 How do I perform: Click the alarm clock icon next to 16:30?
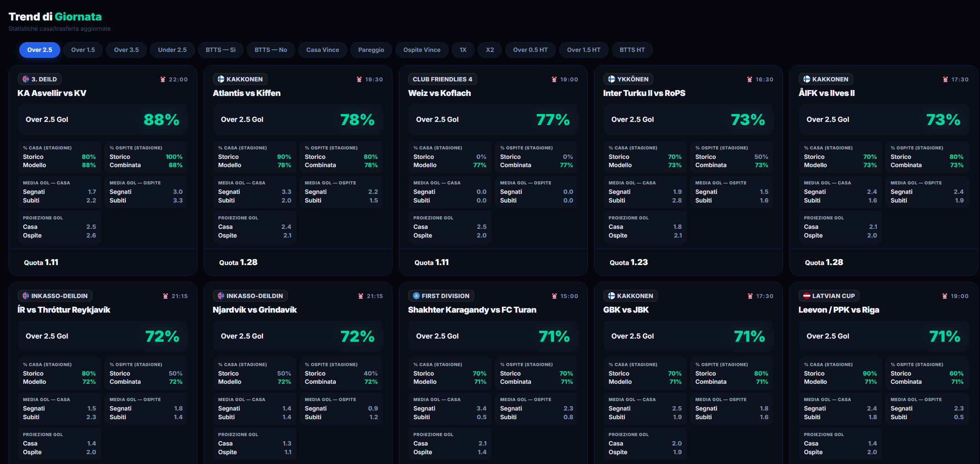(x=750, y=79)
